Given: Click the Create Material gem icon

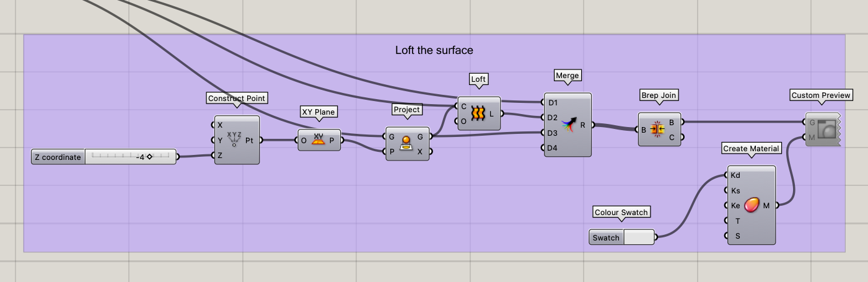Looking at the screenshot, I should [752, 205].
